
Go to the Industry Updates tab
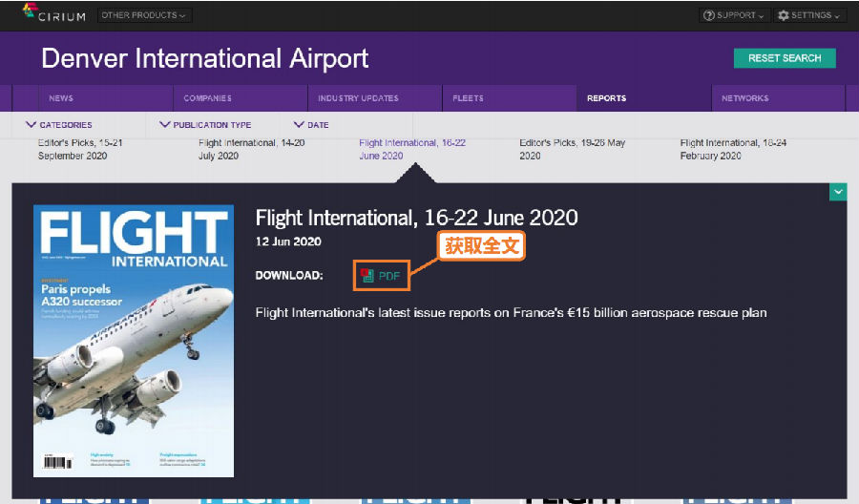pyautogui.click(x=358, y=98)
